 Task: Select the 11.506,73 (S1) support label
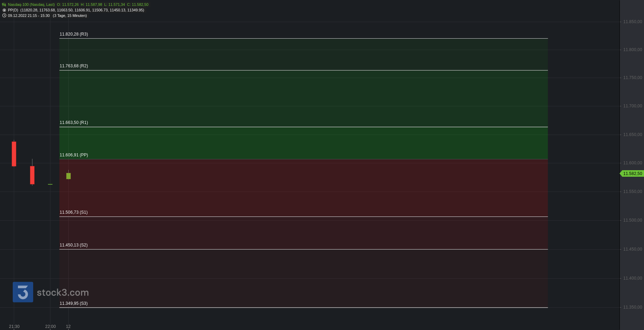(74, 212)
